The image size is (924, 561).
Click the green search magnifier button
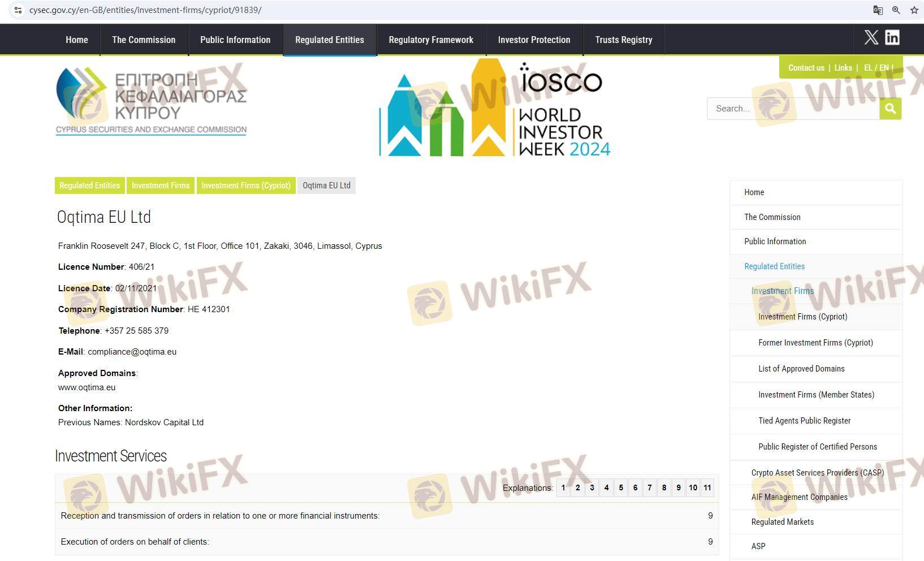click(x=890, y=109)
